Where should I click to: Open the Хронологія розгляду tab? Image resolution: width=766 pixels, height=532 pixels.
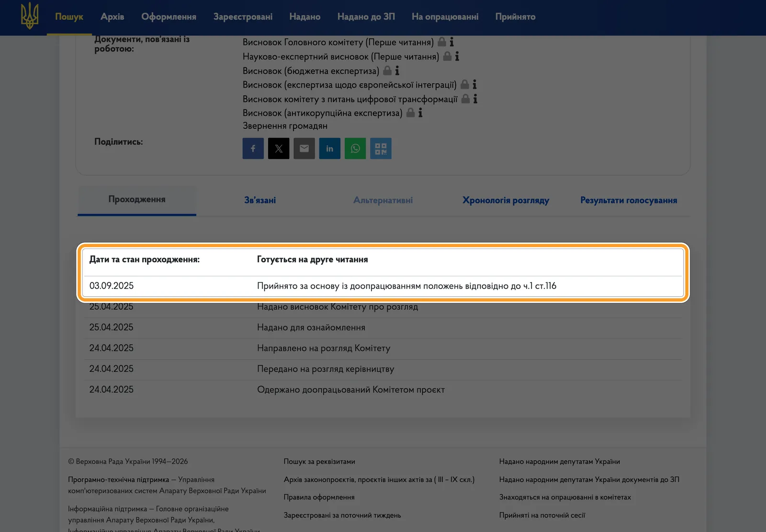506,200
